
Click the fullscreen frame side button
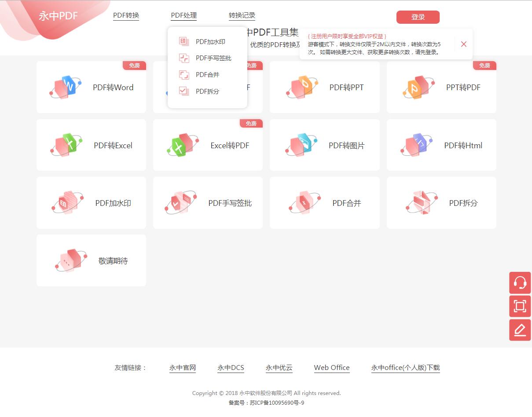pos(520,306)
